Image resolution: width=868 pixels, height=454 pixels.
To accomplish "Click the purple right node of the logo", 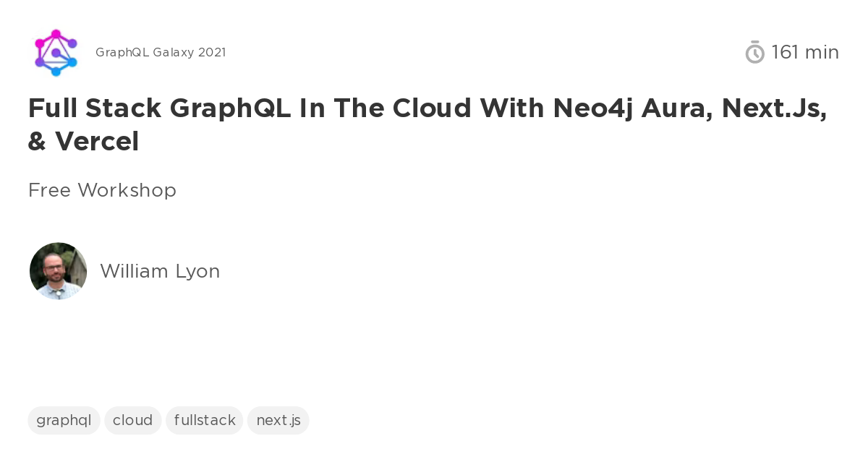I will coord(72,43).
